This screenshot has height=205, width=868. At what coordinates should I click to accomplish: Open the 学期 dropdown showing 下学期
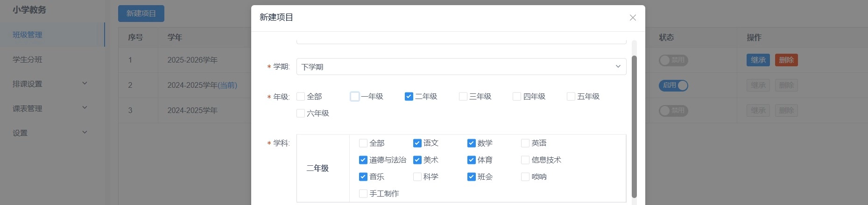click(x=461, y=67)
